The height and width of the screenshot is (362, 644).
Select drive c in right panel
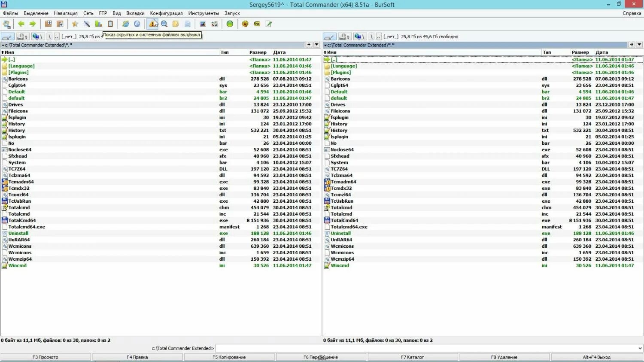point(330,37)
